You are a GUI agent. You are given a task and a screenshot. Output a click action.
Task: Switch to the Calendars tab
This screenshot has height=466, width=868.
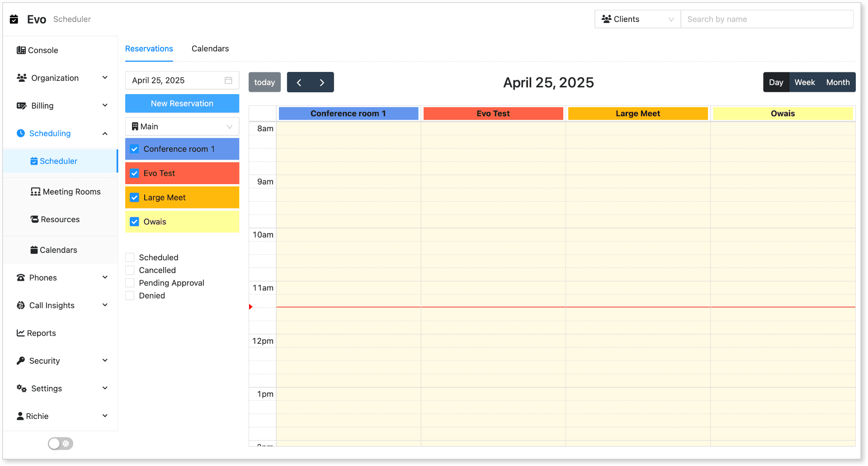pyautogui.click(x=210, y=48)
